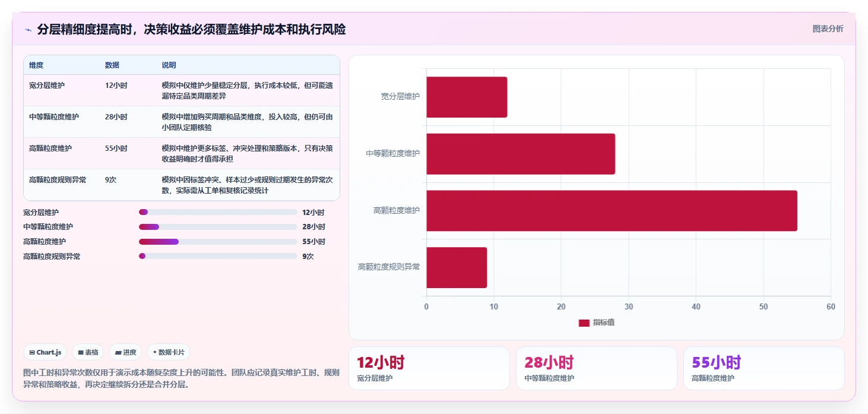Click the 12小时 table cell
Screen dimensions: 868x414
[116, 86]
